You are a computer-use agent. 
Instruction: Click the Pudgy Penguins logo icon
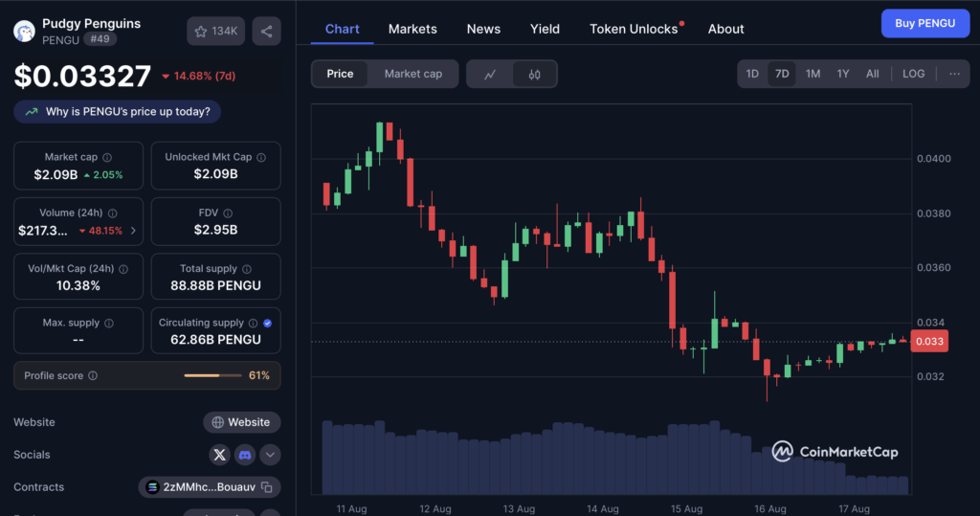(24, 31)
